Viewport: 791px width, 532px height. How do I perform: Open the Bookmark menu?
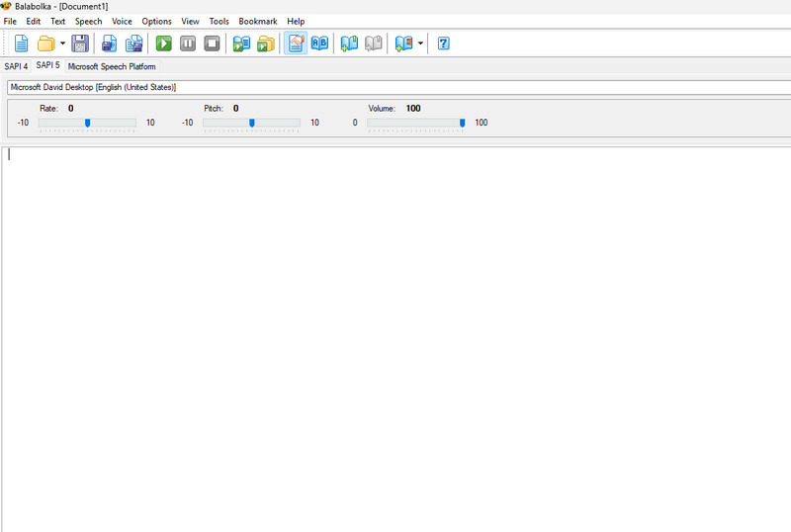(258, 21)
